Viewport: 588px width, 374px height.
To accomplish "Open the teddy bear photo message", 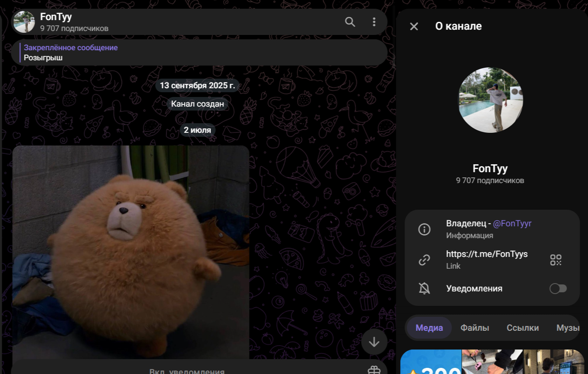I will [131, 252].
